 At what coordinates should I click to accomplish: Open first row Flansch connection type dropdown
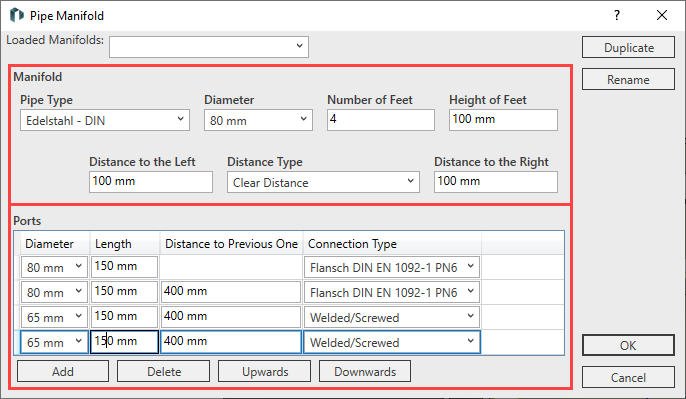coord(392,267)
